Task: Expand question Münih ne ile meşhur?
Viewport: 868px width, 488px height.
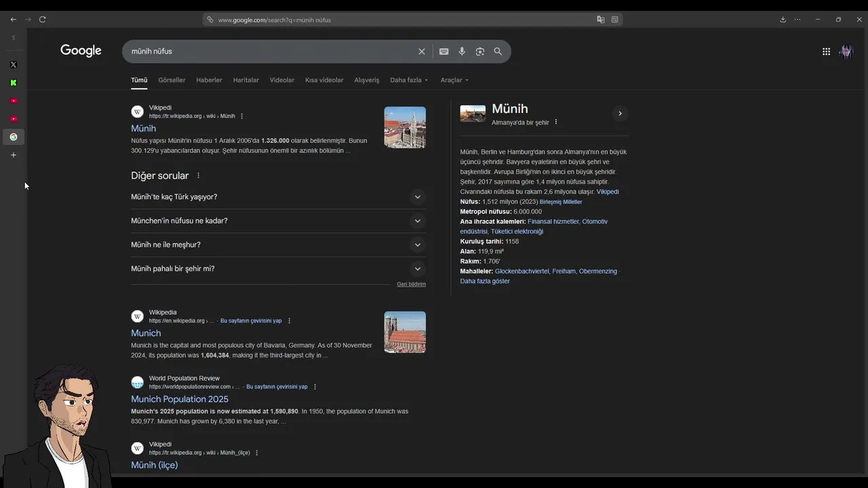Action: click(278, 245)
